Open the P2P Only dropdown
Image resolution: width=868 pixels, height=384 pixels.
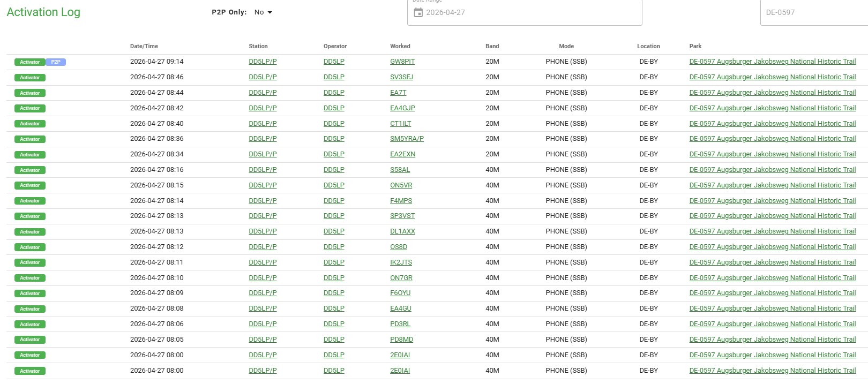[263, 12]
